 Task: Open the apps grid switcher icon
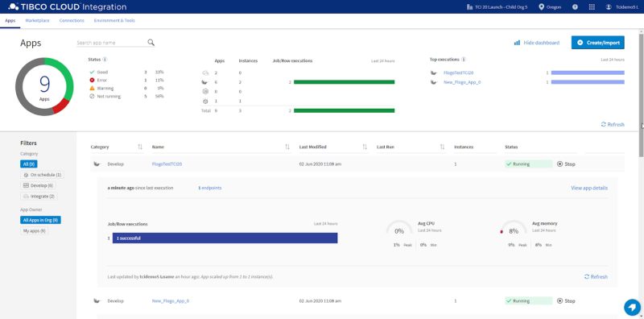(x=592, y=7)
